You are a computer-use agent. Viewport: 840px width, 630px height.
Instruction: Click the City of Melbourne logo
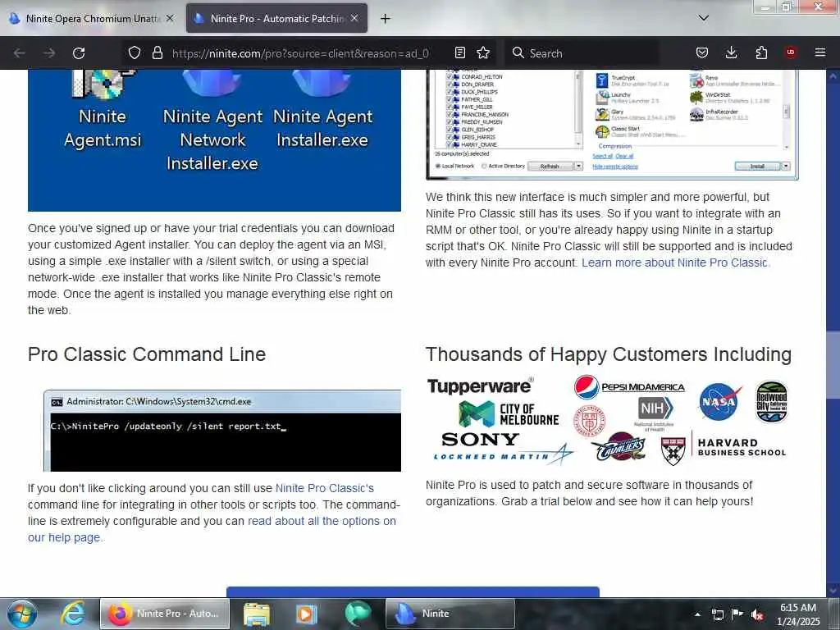click(x=509, y=414)
